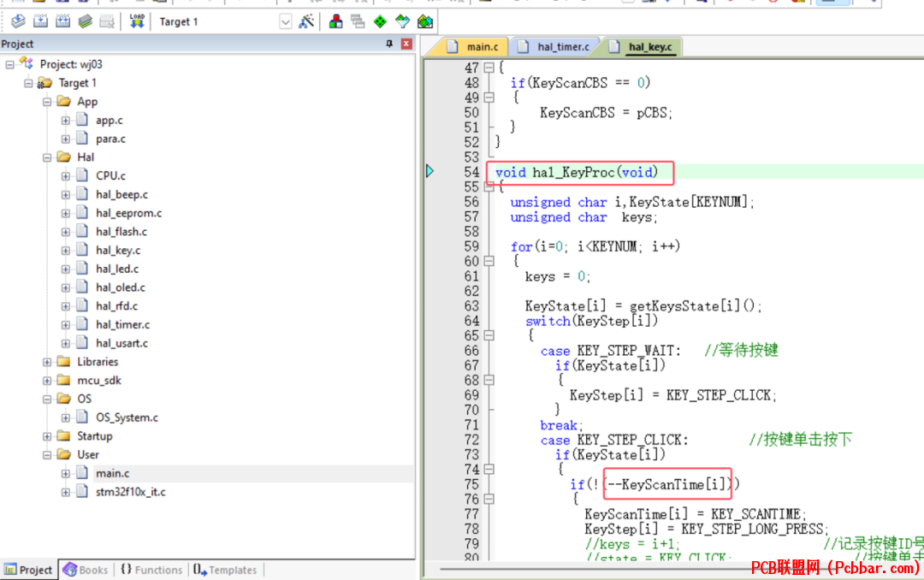
Task: Switch to the hal_timer.c editor tab
Action: point(556,46)
